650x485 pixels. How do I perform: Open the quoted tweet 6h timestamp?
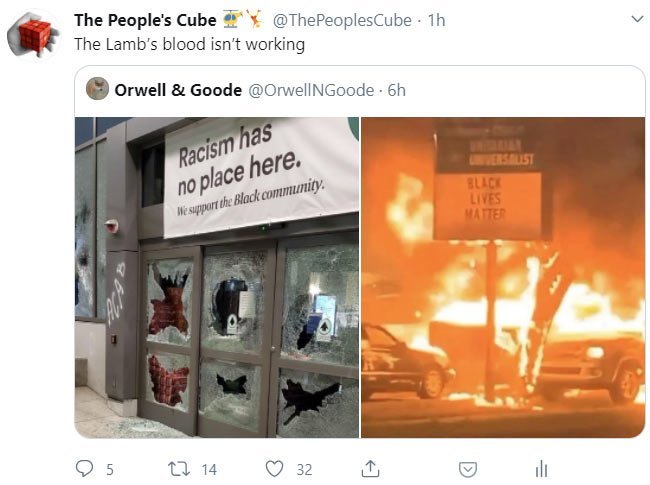click(396, 90)
